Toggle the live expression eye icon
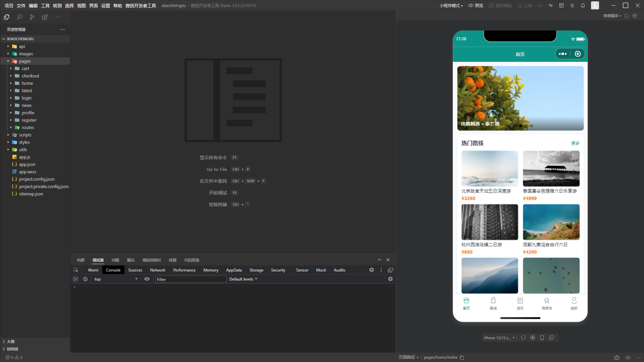644x362 pixels. [147, 279]
